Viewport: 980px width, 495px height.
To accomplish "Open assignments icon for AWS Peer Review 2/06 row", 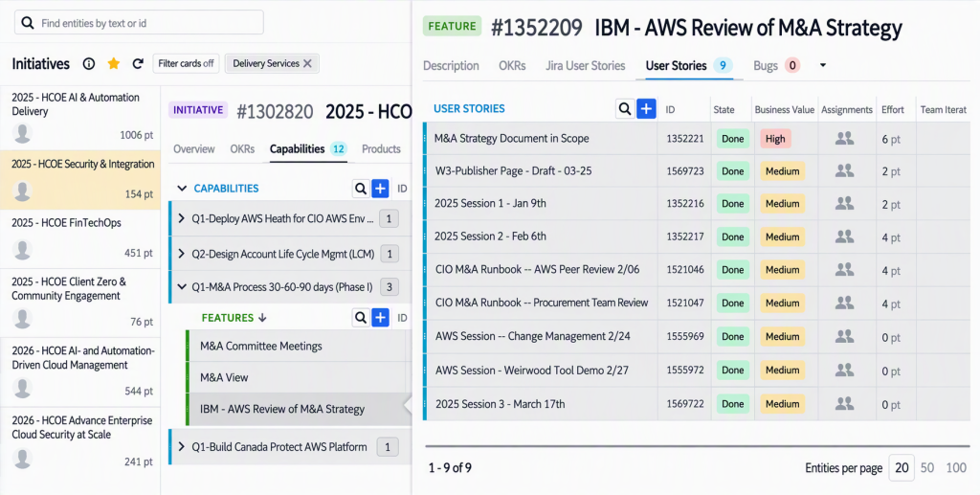I will click(844, 269).
